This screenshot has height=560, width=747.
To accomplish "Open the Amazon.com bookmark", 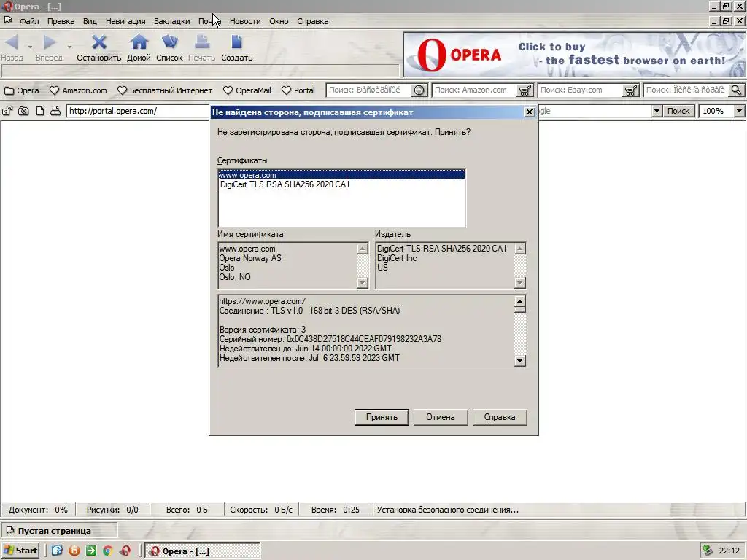I will pos(79,90).
